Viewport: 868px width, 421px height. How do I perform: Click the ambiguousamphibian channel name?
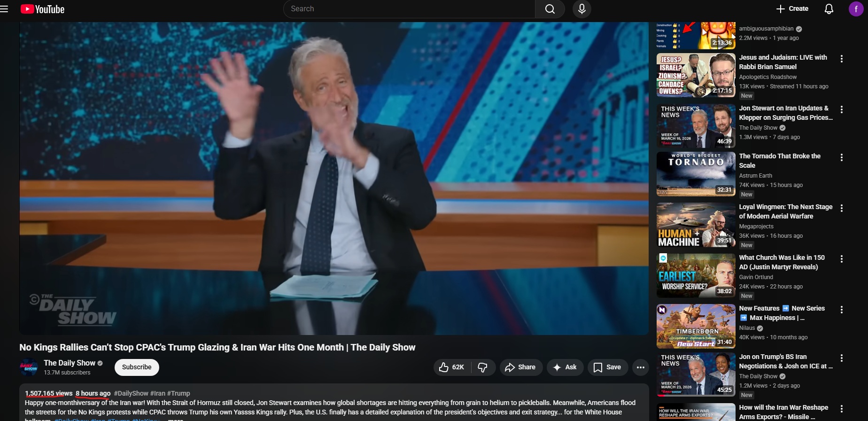[766, 29]
